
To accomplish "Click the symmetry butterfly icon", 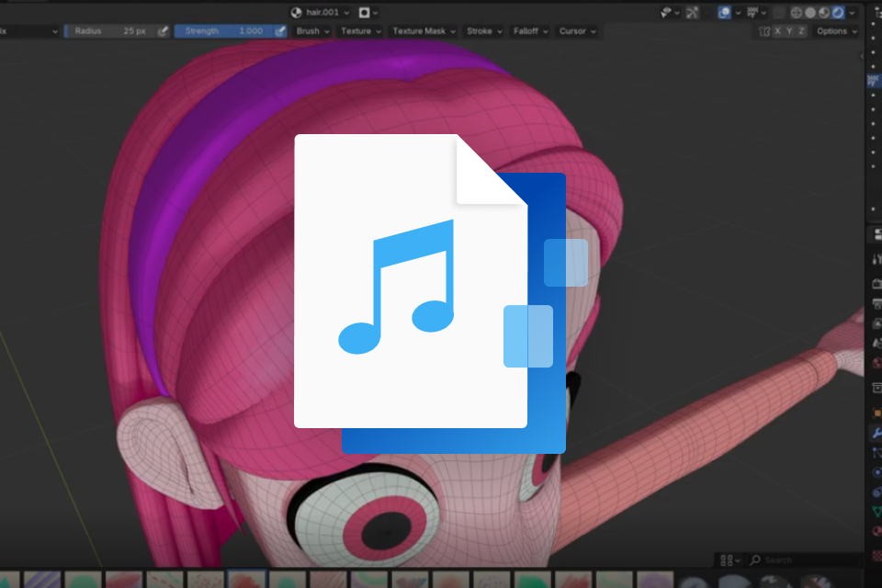I will coord(763,31).
